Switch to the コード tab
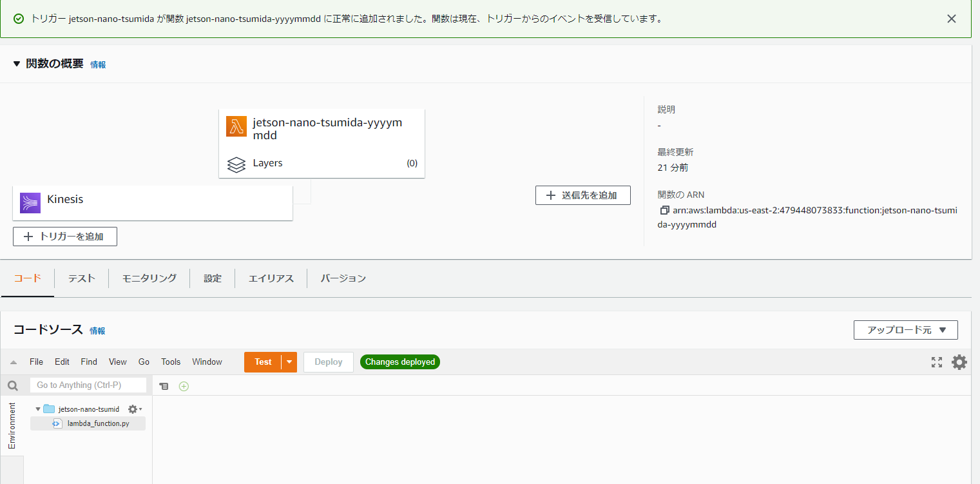Viewport: 980px width, 484px height. point(28,278)
